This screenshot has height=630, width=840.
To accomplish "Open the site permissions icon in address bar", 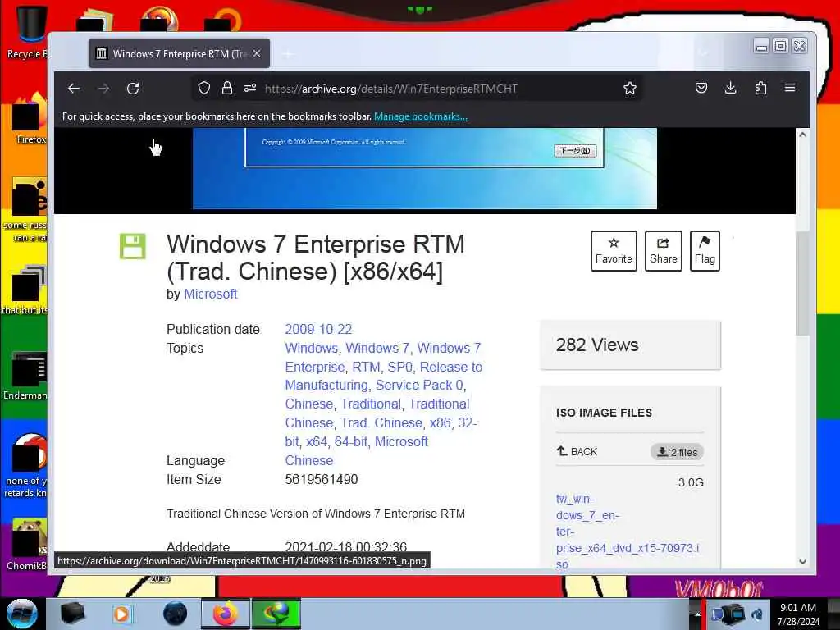I will coord(250,89).
